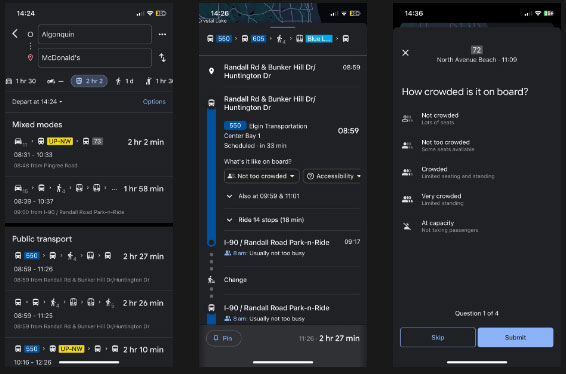Screen dimensions: 566x374
Task: Select the transit tab showing 2 hr 2
Action: click(x=89, y=81)
